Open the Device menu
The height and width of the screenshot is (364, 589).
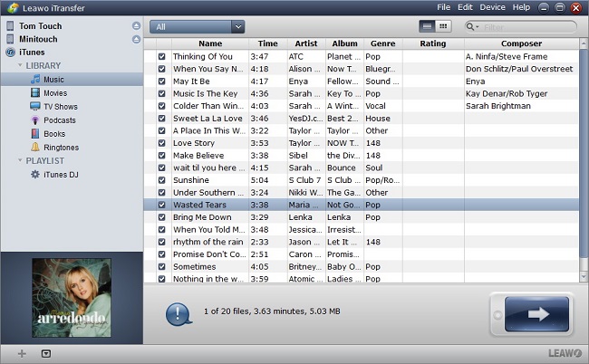[492, 7]
